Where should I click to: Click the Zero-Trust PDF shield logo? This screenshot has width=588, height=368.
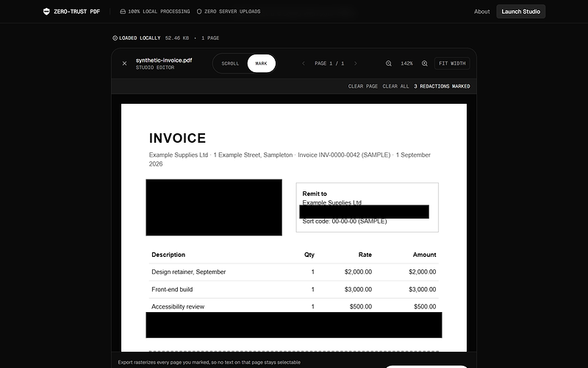click(x=46, y=12)
